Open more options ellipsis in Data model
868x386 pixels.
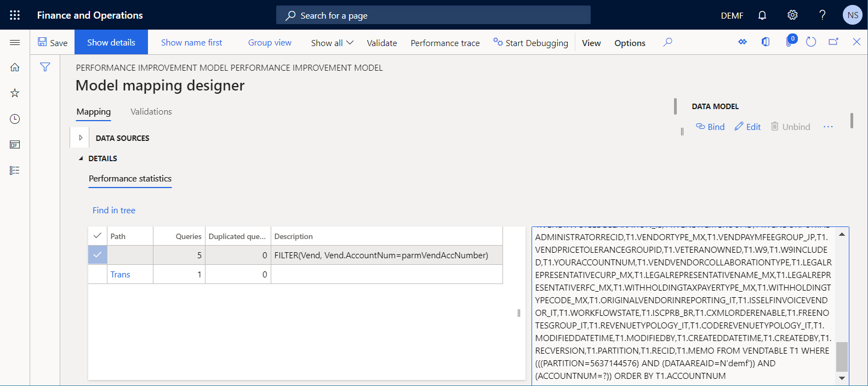point(828,127)
